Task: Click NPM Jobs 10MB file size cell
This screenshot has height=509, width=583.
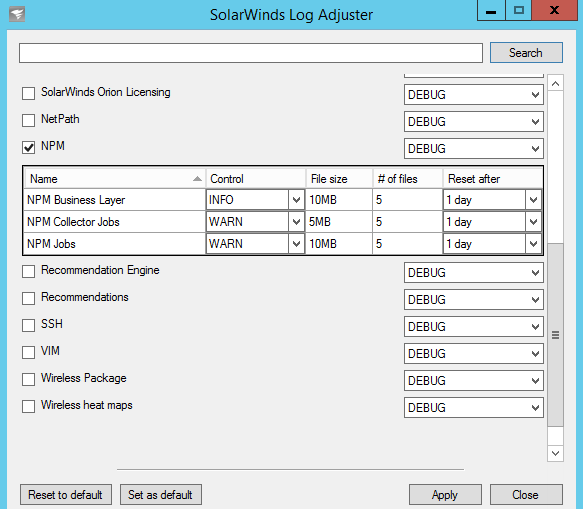Action: 339,244
